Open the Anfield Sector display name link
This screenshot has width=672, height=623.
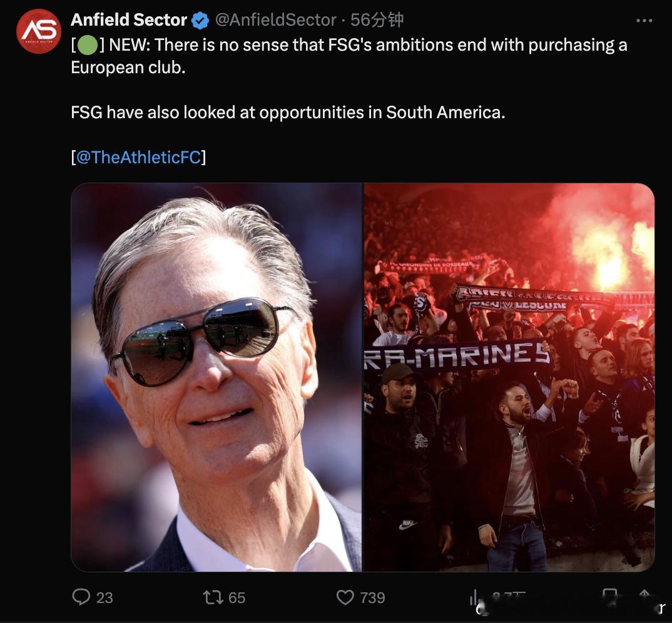pos(129,20)
